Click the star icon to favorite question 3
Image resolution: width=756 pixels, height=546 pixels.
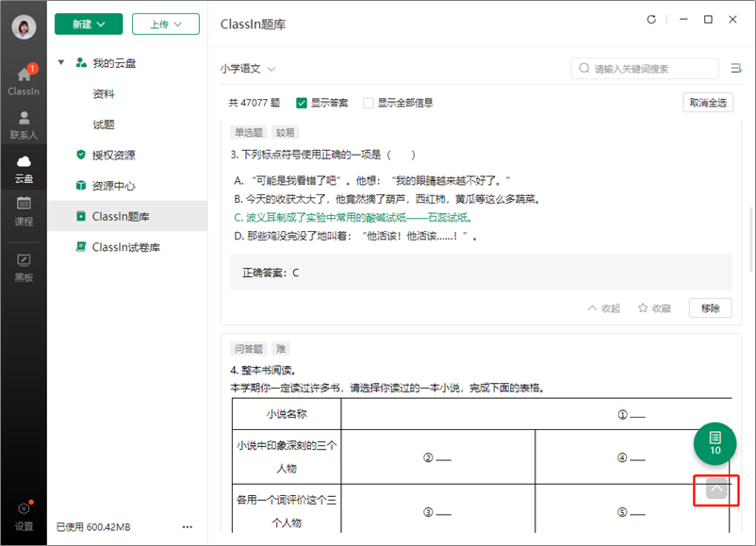pyautogui.click(x=643, y=307)
